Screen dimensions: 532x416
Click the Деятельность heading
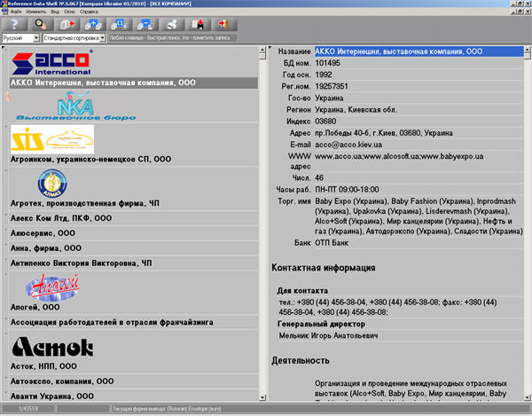(301, 360)
